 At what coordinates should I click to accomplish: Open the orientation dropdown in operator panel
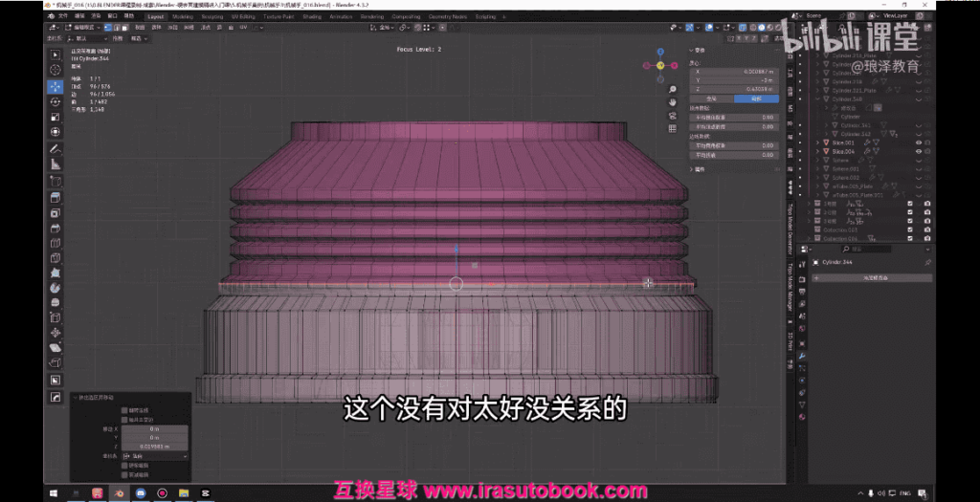point(153,456)
